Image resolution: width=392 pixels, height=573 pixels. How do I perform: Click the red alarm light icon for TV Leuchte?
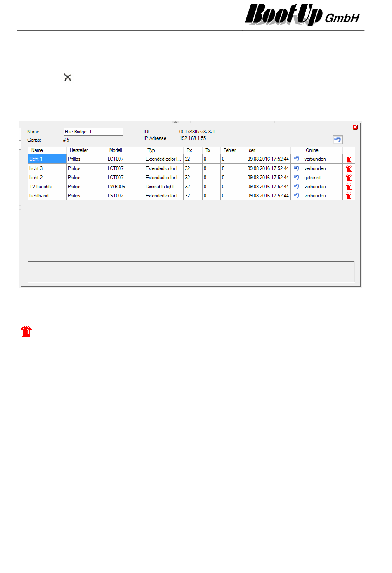(x=349, y=187)
